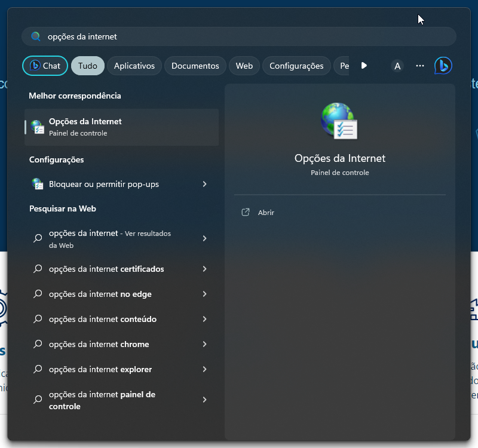The image size is (478, 448).
Task: Expand the 'certificados' suggestion chevron
Action: pos(204,269)
